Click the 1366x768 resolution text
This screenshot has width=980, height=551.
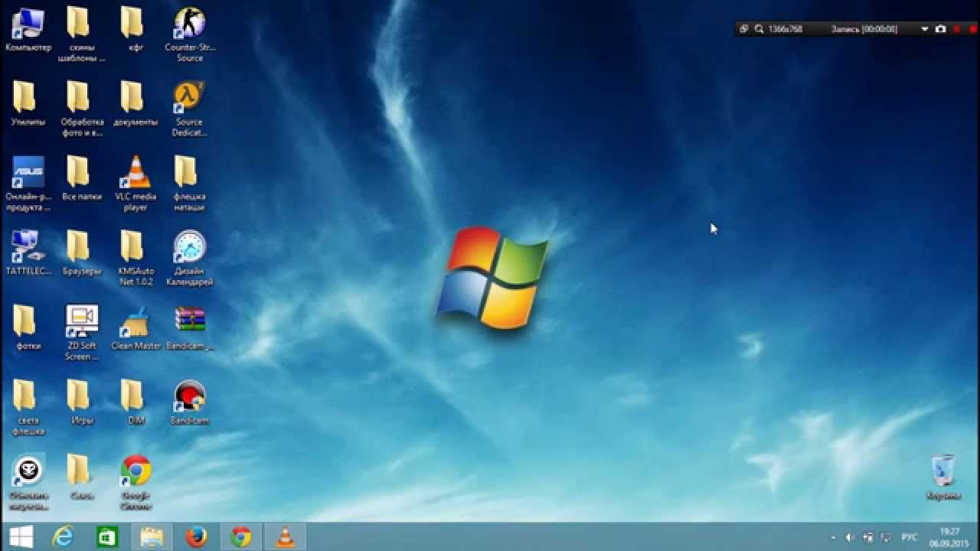[785, 29]
